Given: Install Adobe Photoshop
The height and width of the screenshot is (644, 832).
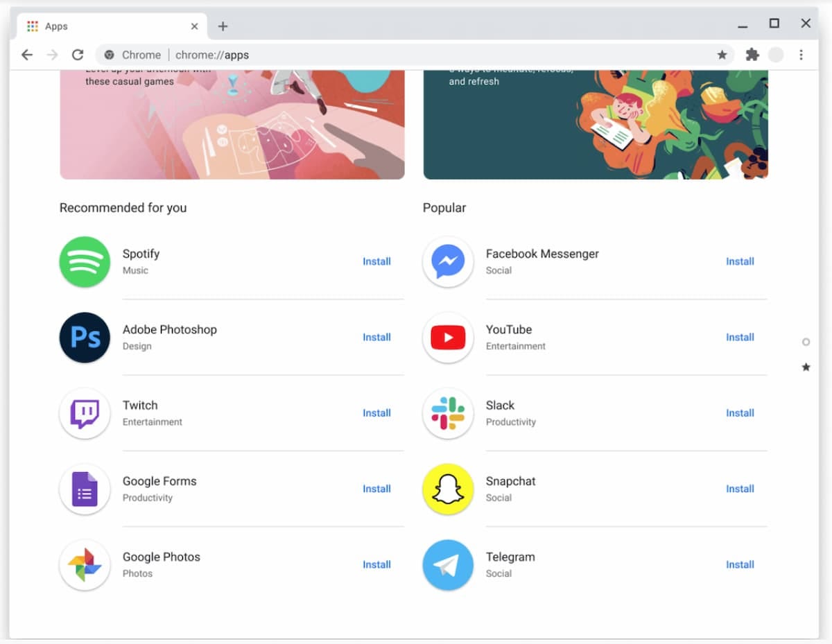Looking at the screenshot, I should click(x=376, y=337).
